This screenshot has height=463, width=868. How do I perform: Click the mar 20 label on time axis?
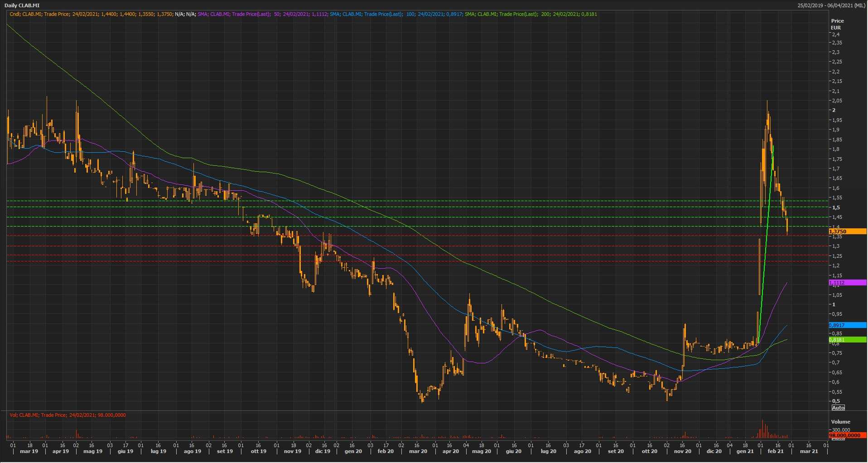pyautogui.click(x=418, y=451)
